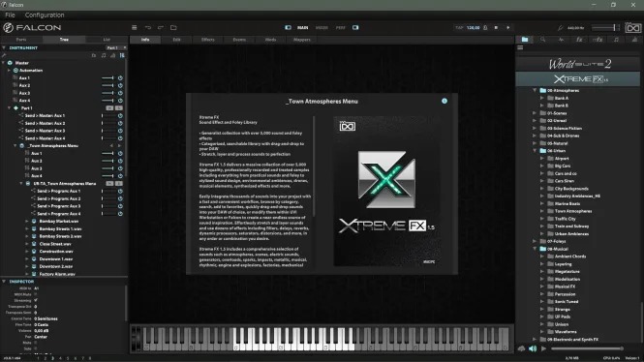Screen dimensions: 644x362
Task: Toggle power for Send > Master: Aux 1
Action: (120, 116)
